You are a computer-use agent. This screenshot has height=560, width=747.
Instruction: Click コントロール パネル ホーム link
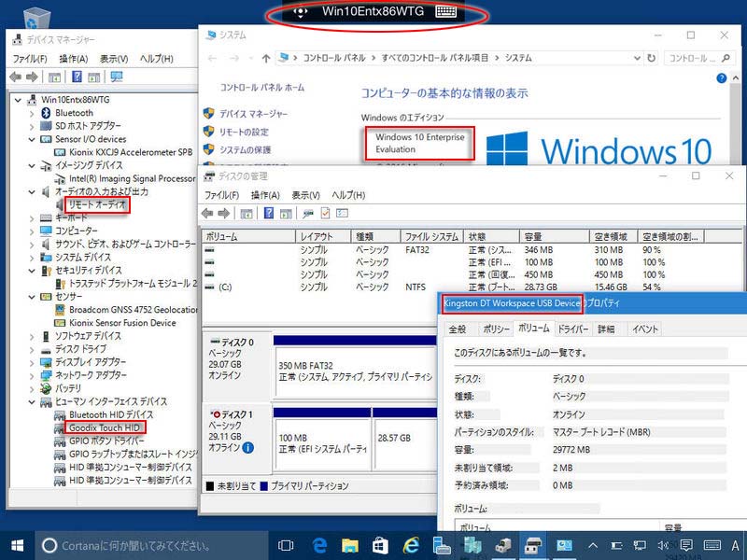[x=262, y=88]
